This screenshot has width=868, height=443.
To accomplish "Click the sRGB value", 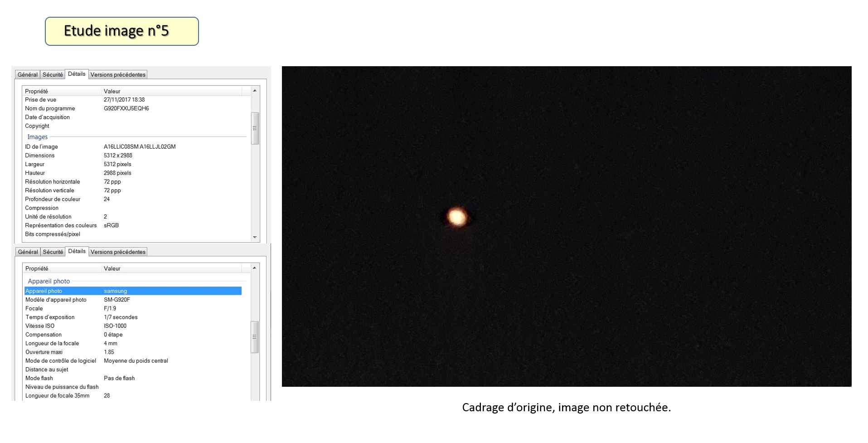I will [111, 225].
